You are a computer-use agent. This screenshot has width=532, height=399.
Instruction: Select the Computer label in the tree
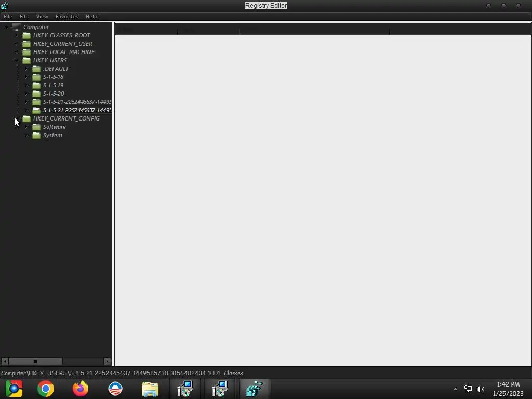(36, 27)
